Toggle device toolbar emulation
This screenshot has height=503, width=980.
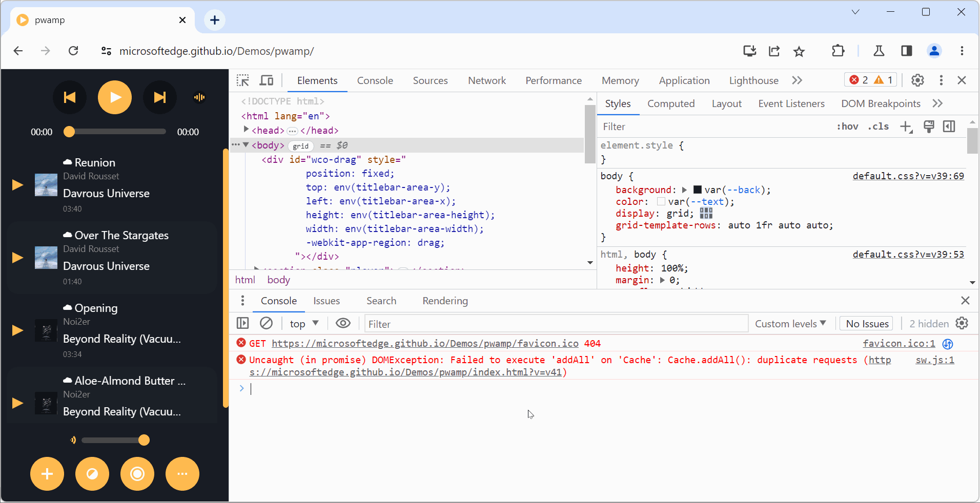point(267,80)
